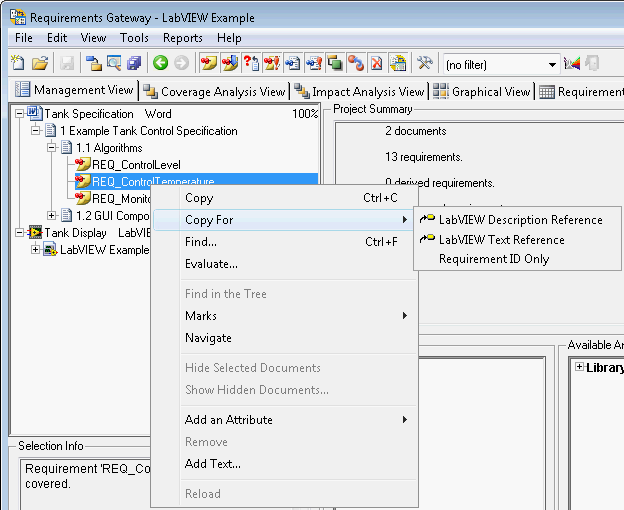This screenshot has width=624, height=510.
Task: Select Requirement ID Only in submenu
Action: (494, 259)
